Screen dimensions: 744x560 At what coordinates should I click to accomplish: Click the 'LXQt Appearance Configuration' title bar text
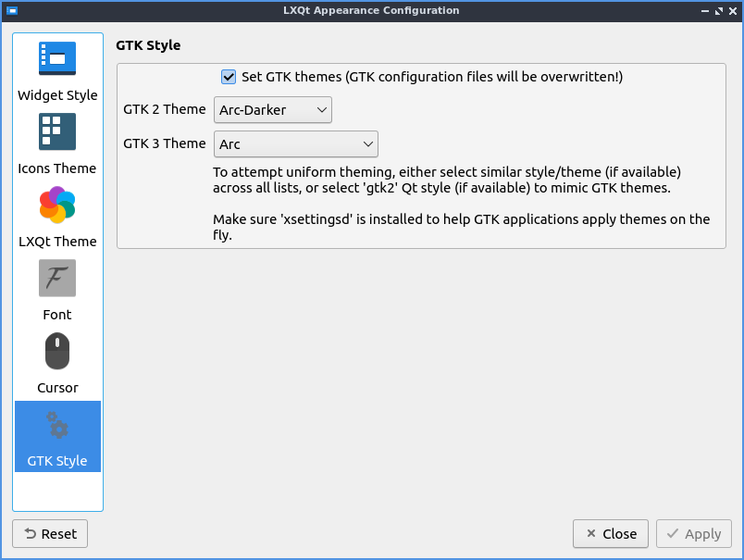(370, 11)
